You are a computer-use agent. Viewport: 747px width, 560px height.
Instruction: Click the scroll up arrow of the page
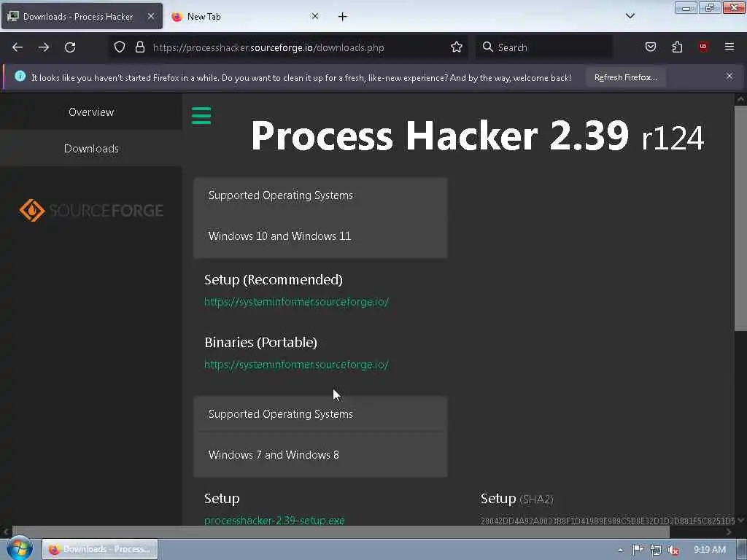[x=740, y=99]
